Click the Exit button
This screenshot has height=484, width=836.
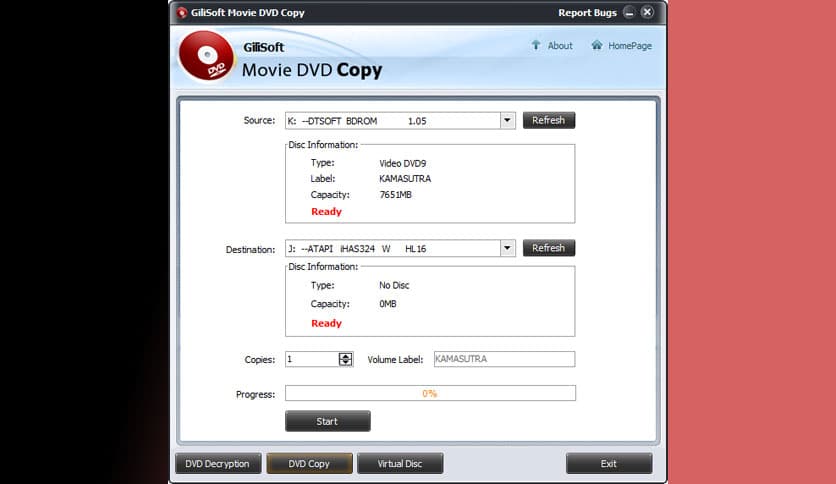pyautogui.click(x=609, y=464)
